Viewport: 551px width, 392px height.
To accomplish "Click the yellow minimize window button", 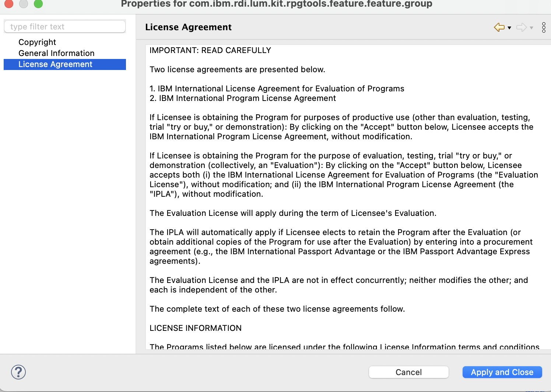I will point(23,4).
